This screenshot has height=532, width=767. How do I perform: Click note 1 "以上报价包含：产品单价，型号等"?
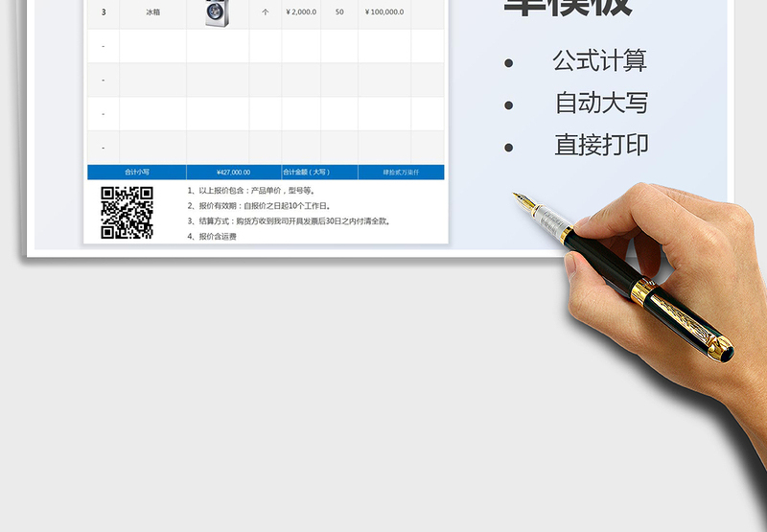[x=252, y=191]
